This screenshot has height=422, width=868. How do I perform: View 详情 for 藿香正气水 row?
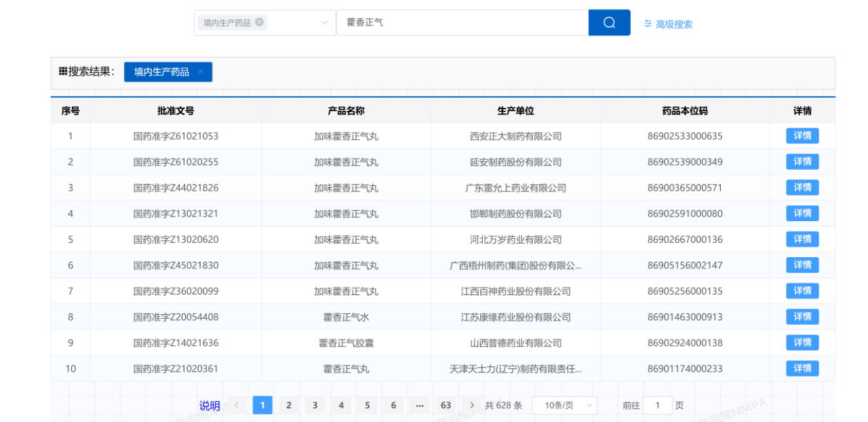802,317
